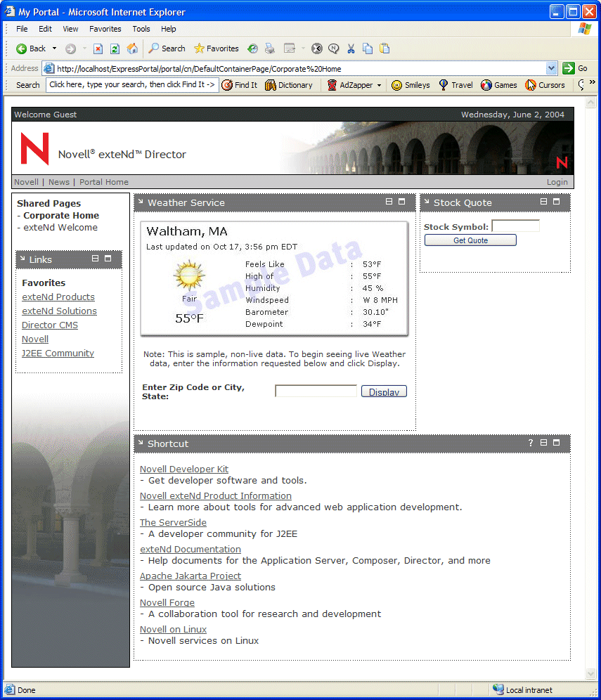Screen dimensions: 601x700
Task: Click the Edit page toolbar icon
Action: click(x=290, y=48)
